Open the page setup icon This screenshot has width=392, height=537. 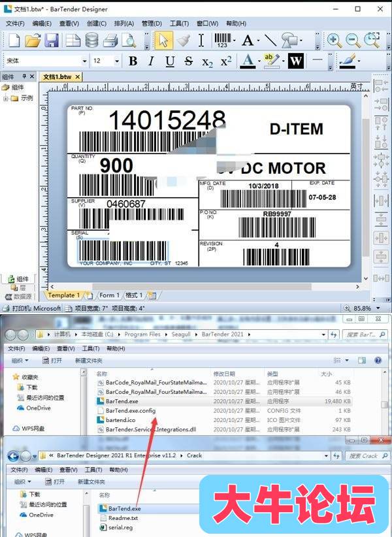pos(73,41)
